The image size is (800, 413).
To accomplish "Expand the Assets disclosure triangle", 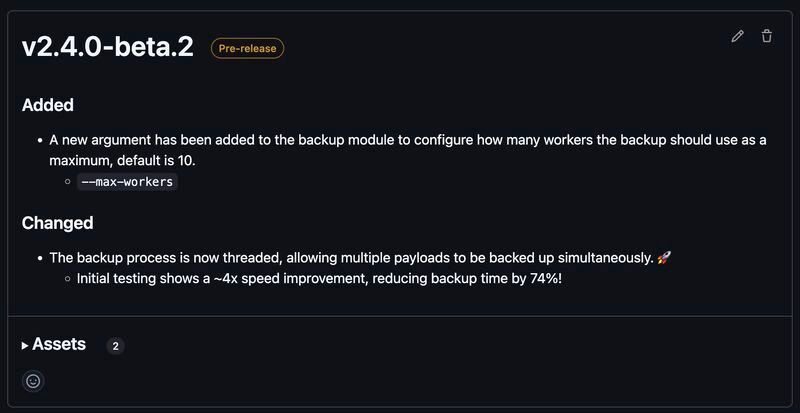I will pyautogui.click(x=25, y=346).
